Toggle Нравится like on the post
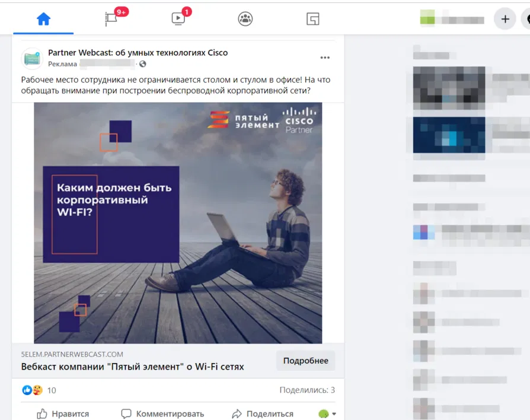The width and height of the screenshot is (530, 420). click(x=63, y=413)
